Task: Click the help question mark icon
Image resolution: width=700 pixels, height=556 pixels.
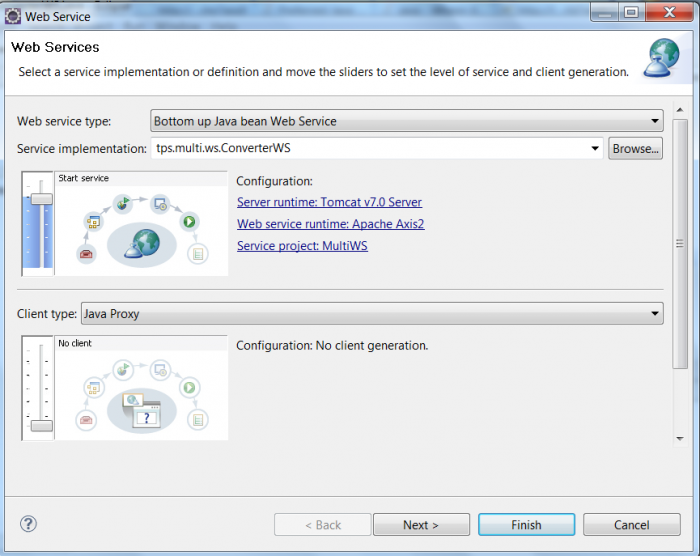Action: click(29, 524)
